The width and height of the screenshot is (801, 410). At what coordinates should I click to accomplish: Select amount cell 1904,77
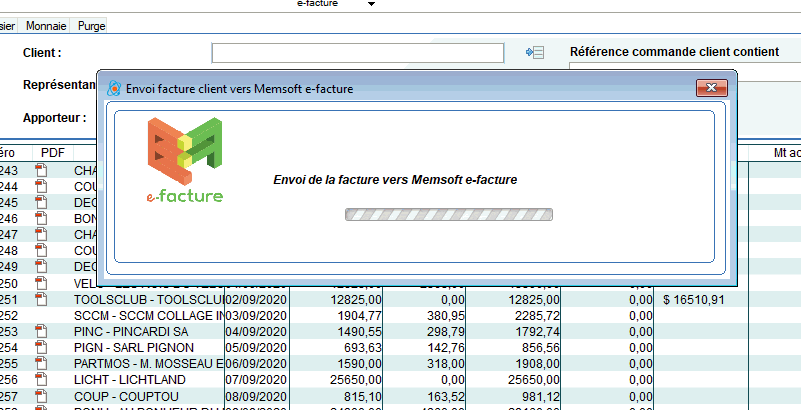pyautogui.click(x=336, y=316)
